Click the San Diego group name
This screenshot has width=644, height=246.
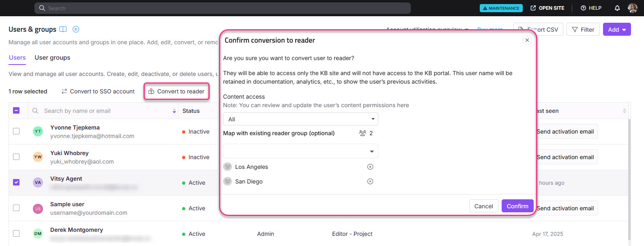pos(249,181)
